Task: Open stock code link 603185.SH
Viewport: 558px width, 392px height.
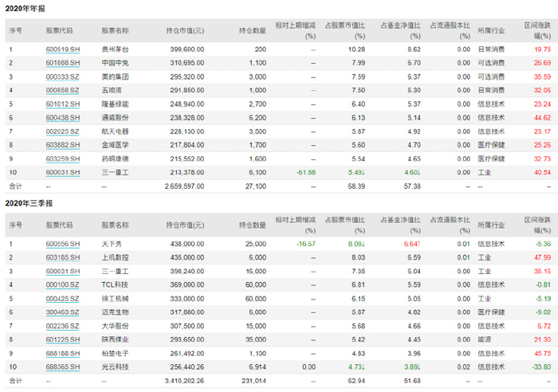Action: (63, 257)
